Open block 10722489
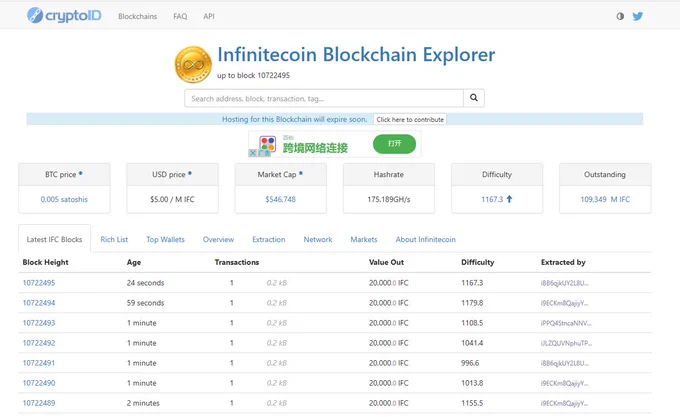The image size is (680, 417). click(x=39, y=403)
